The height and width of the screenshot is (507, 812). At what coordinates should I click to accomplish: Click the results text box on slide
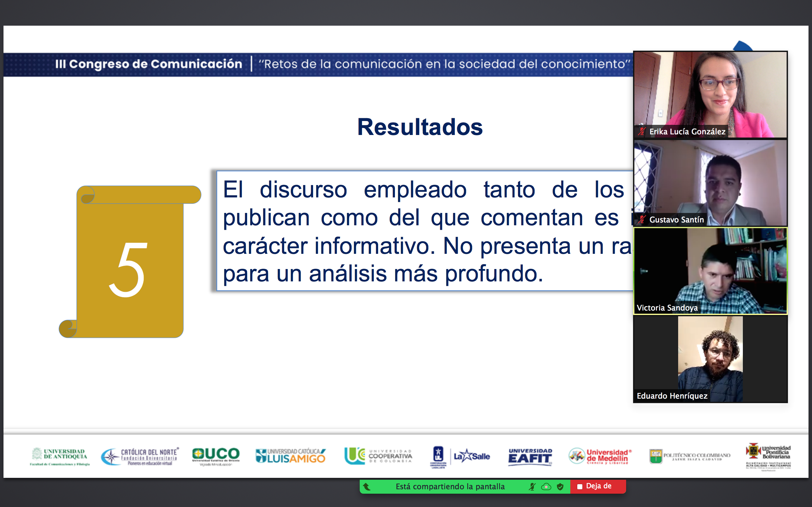tap(424, 231)
